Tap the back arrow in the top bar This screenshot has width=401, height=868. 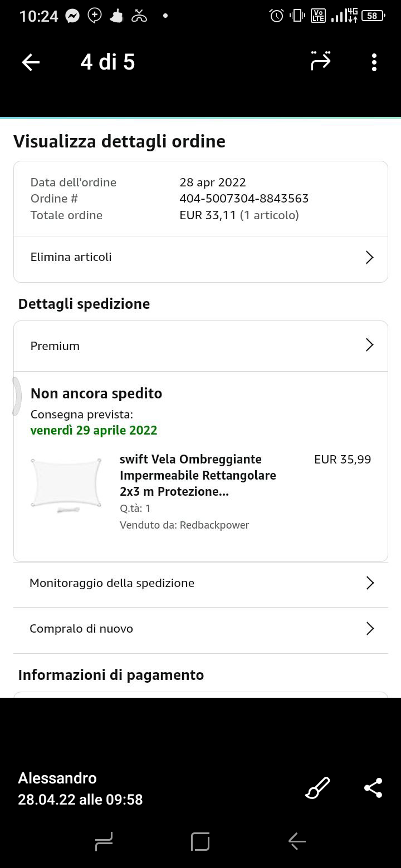pos(31,62)
